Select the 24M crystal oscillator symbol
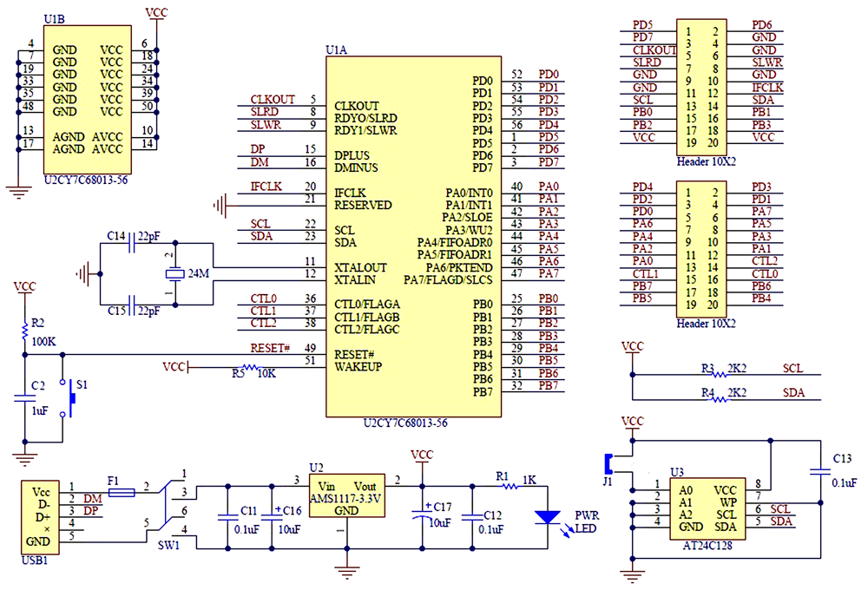The image size is (868, 590). 174,275
